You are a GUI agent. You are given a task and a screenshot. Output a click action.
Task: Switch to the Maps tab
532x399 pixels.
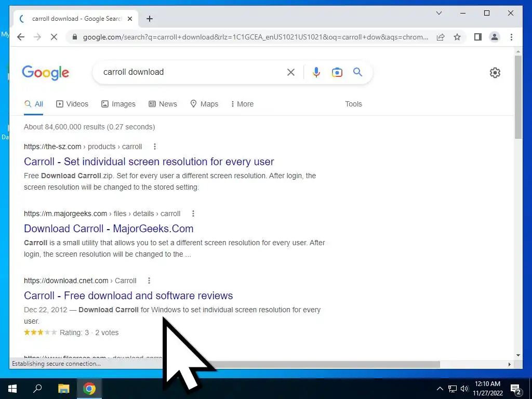pos(204,104)
